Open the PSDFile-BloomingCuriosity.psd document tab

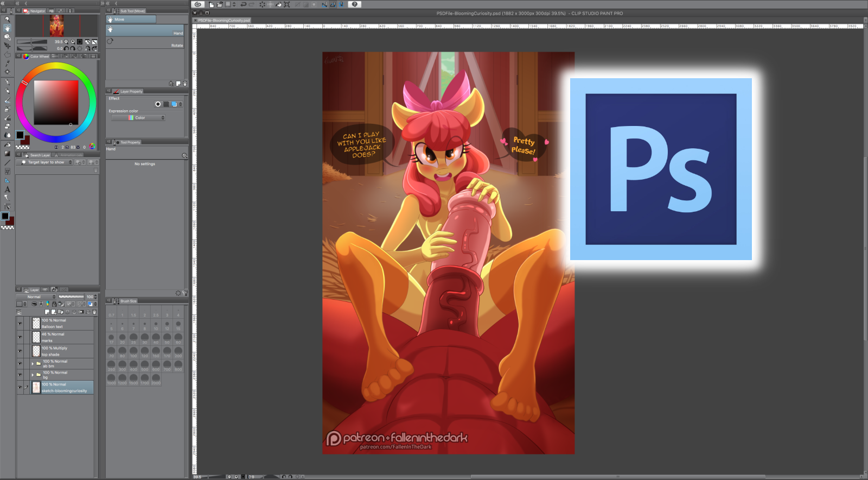tap(224, 21)
